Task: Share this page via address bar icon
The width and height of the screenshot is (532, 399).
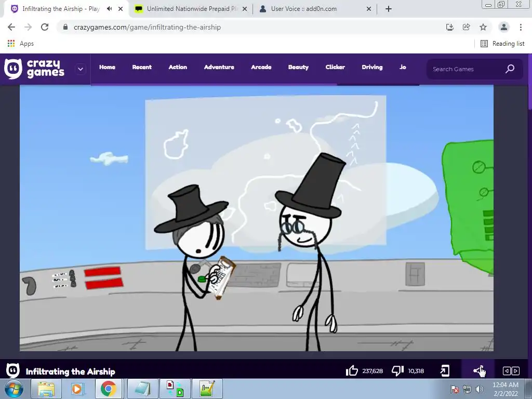Action: coord(466,27)
